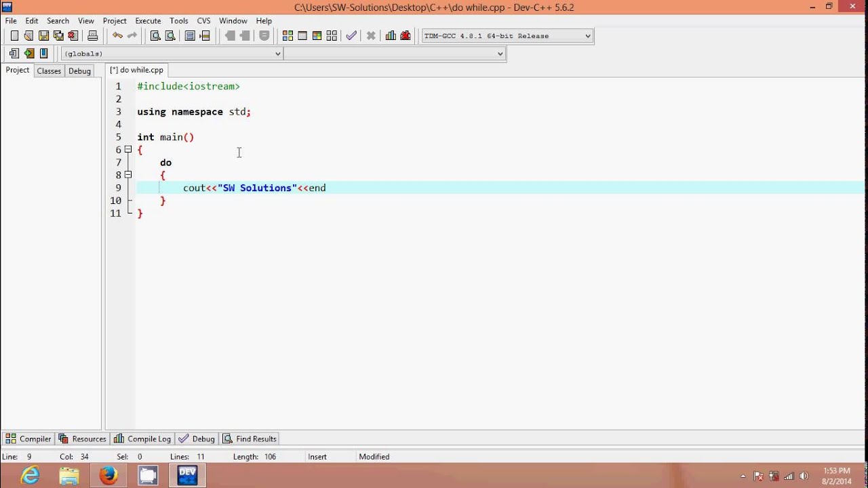Close the file with the red-X document icon
The width and height of the screenshot is (868, 488).
(73, 36)
